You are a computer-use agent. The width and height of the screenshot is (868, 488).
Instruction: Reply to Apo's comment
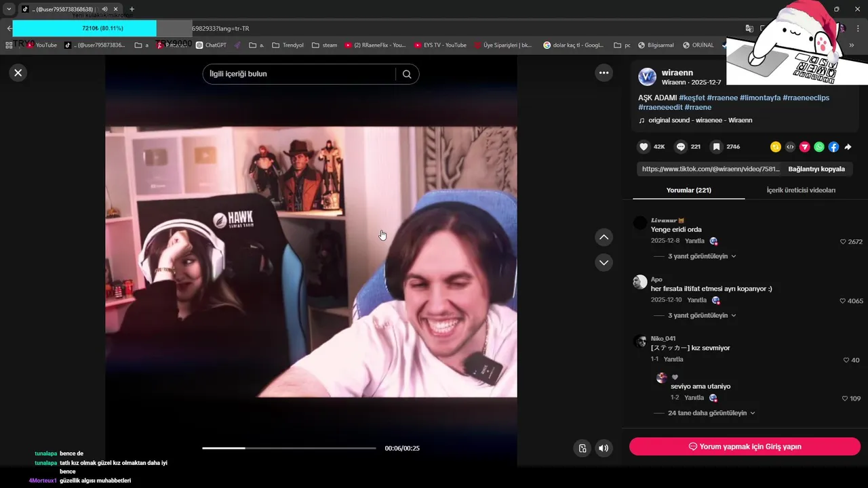pos(696,300)
